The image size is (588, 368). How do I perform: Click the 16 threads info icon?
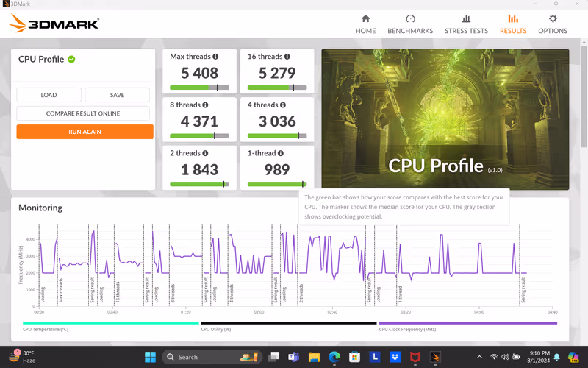point(287,57)
